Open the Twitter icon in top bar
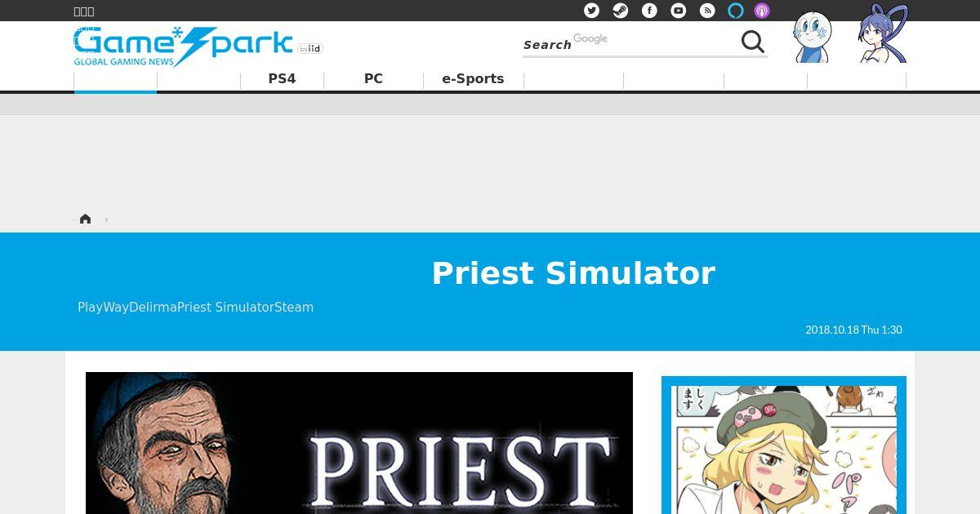This screenshot has height=514, width=980. pos(591,11)
